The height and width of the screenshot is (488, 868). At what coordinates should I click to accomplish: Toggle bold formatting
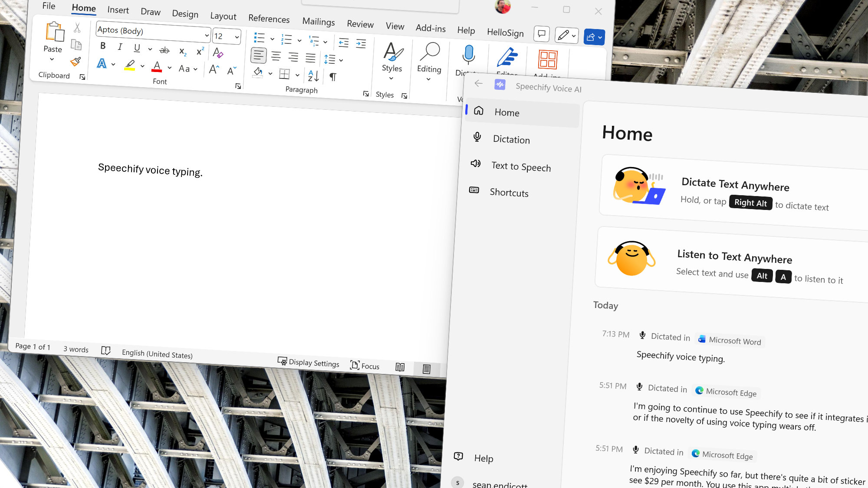[x=103, y=46]
